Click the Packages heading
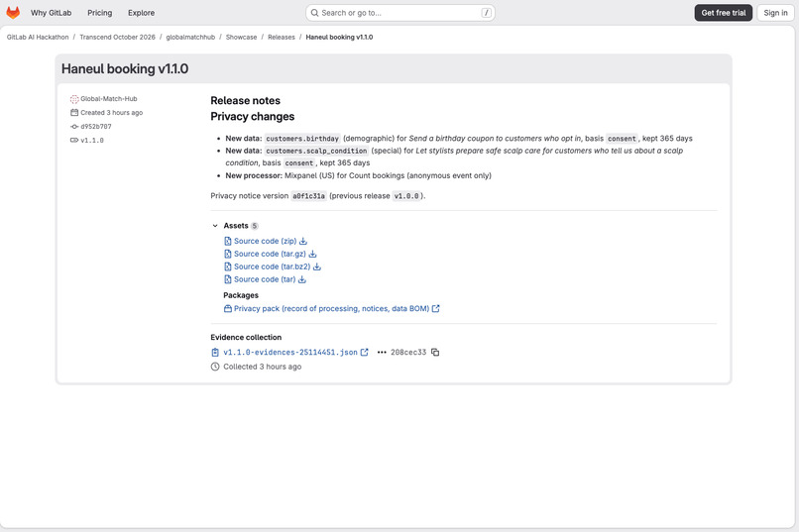The width and height of the screenshot is (799, 532). 241,295
